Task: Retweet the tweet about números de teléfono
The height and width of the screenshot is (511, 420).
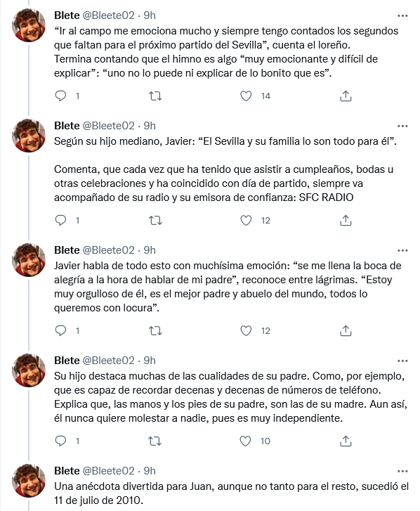Action: point(155,441)
